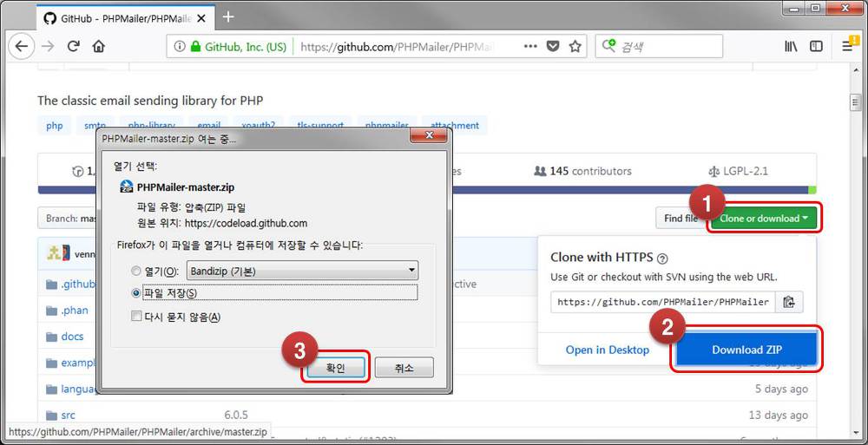Click the .github folder icon
868x445 pixels.
pyautogui.click(x=51, y=285)
